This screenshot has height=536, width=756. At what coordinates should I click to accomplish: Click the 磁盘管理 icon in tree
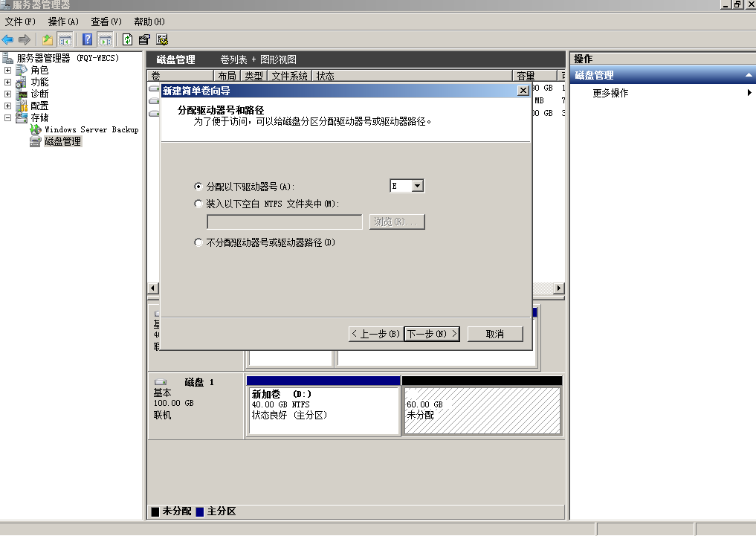(35, 141)
